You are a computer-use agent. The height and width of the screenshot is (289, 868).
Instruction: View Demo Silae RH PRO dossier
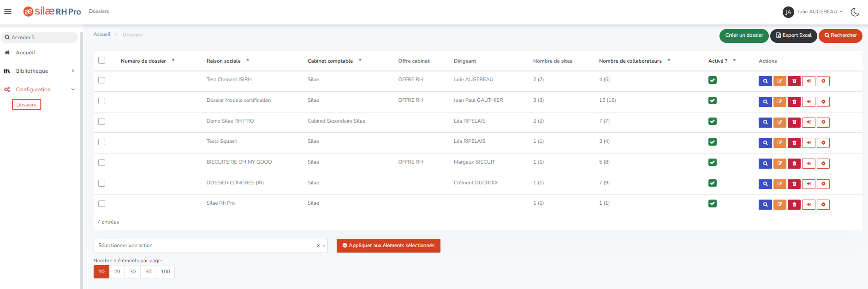(765, 122)
